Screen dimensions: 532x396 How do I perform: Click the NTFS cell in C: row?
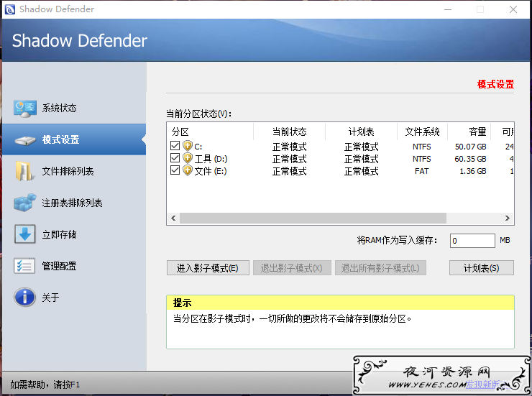[422, 147]
